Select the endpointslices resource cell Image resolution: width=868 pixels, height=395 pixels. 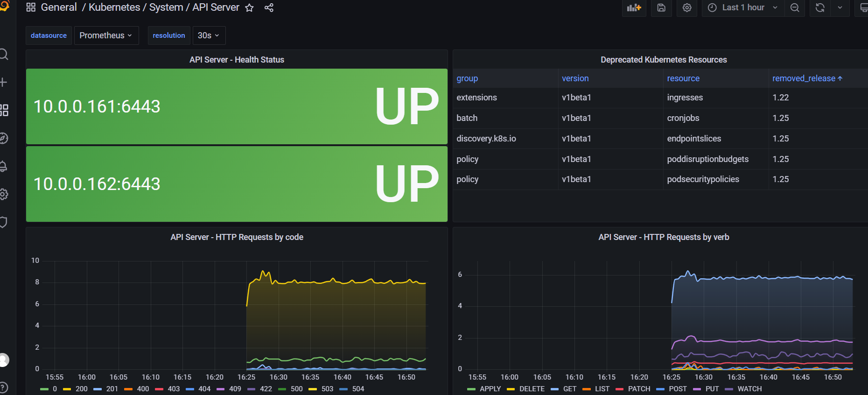coord(716,139)
